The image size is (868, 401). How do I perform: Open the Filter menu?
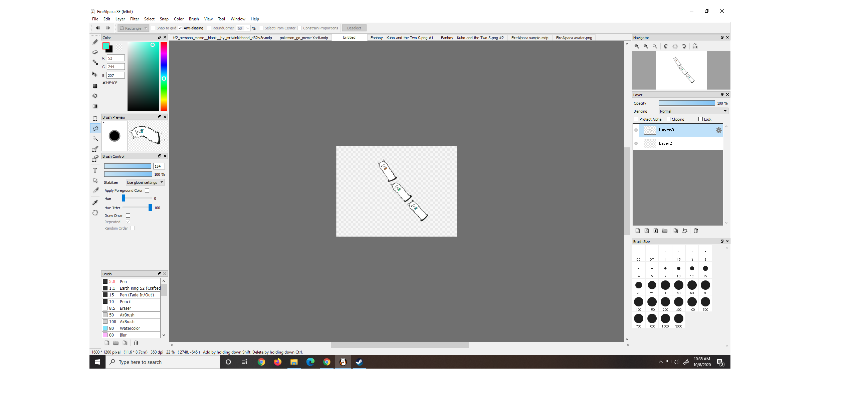pyautogui.click(x=135, y=19)
